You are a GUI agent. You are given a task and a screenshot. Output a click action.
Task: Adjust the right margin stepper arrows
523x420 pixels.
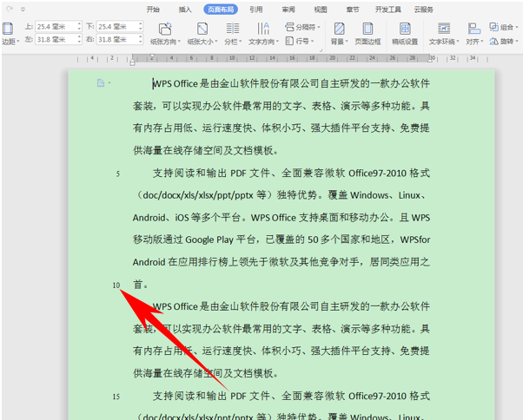141,40
